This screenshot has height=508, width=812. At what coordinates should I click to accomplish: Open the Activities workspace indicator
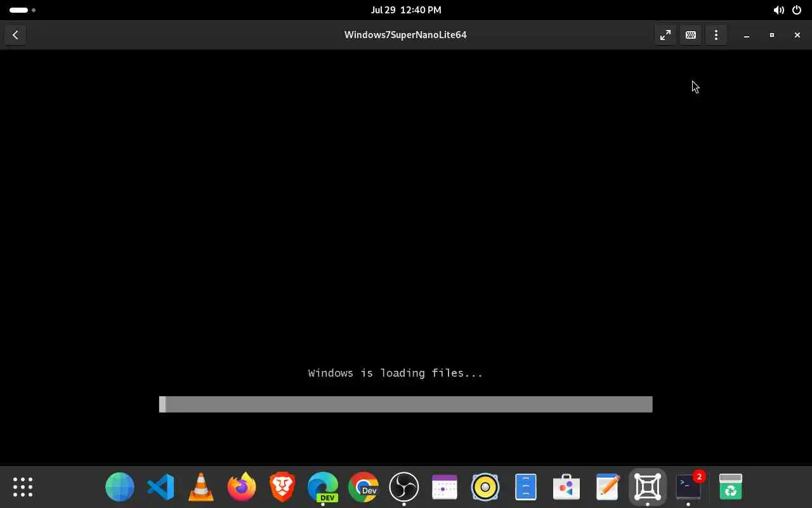(22, 10)
